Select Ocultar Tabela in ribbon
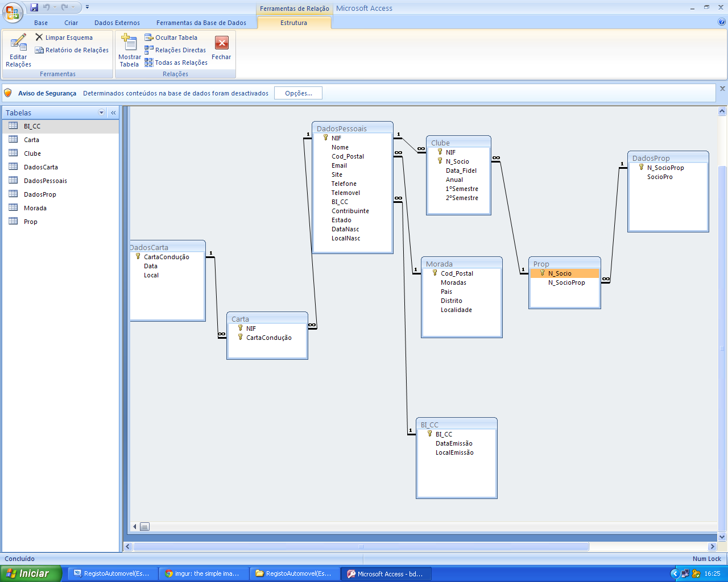This screenshot has height=582, width=728. click(x=171, y=38)
